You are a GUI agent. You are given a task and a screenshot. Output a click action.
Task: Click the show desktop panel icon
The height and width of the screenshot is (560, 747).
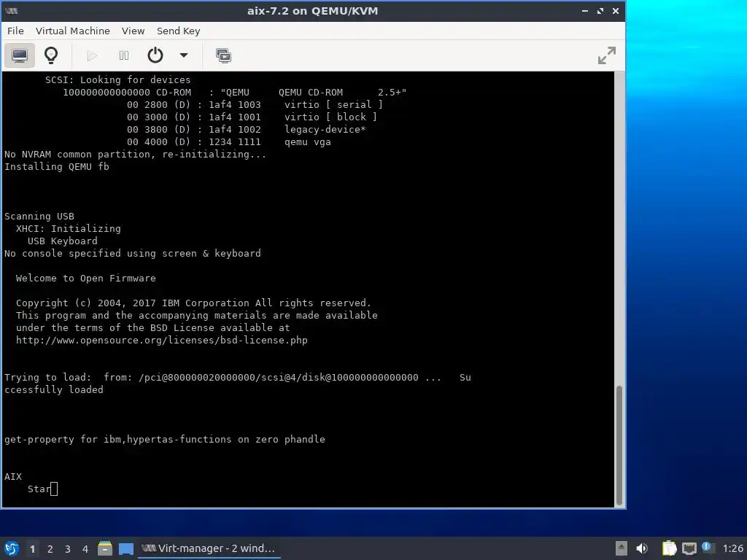click(125, 548)
